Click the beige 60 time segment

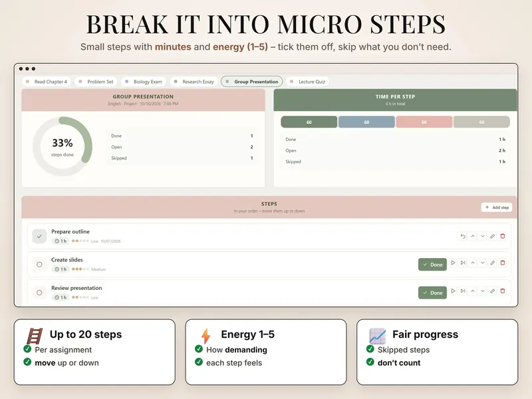[x=481, y=122]
